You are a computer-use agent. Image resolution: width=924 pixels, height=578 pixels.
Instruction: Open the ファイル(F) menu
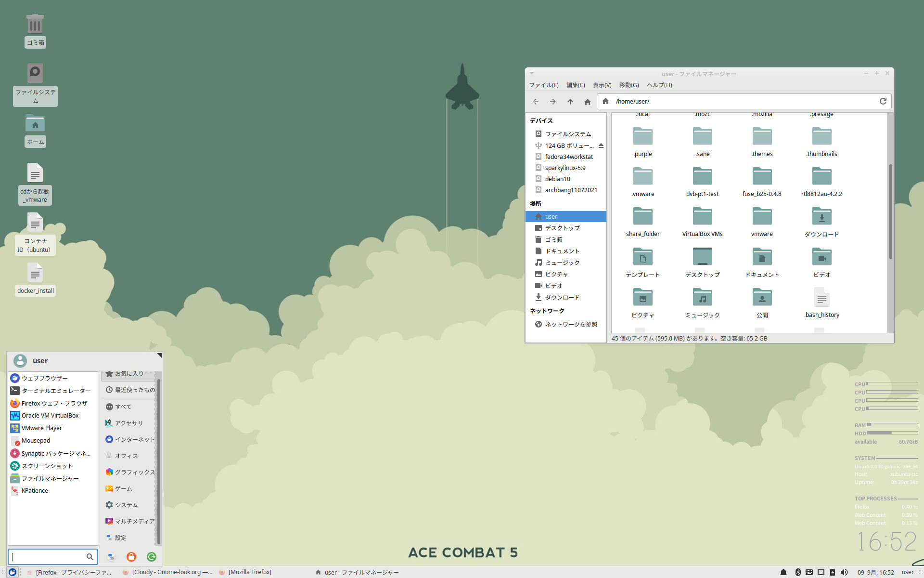click(544, 85)
